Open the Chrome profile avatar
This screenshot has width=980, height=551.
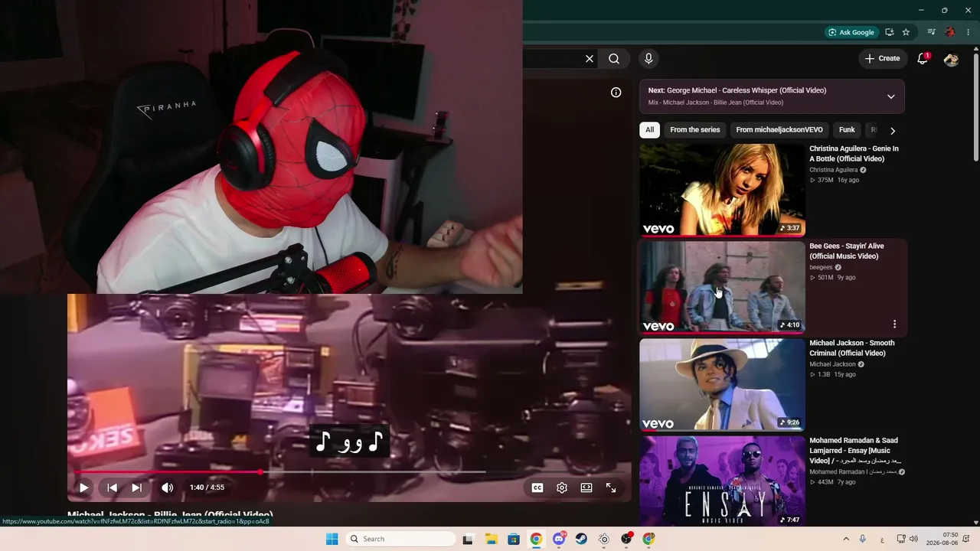950,32
